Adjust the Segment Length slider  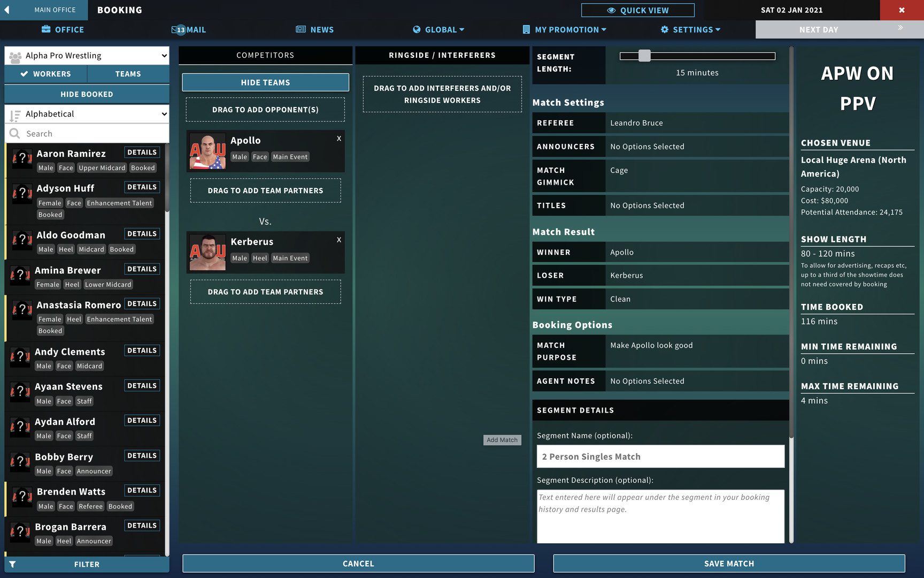[645, 55]
